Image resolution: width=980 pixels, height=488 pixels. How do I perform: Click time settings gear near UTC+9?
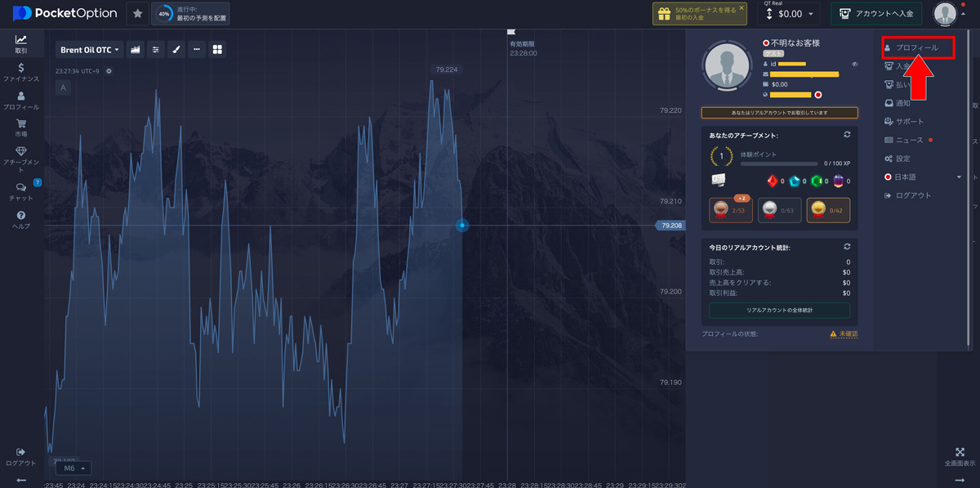click(109, 71)
